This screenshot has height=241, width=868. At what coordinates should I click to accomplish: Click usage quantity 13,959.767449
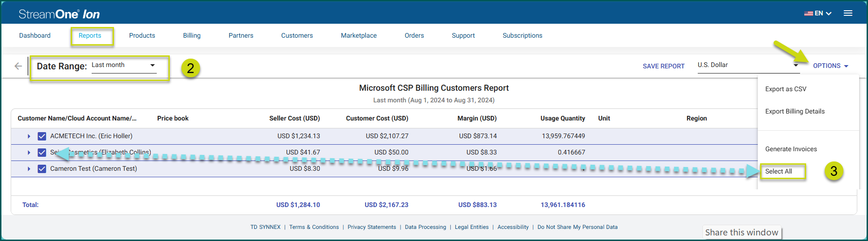coord(563,136)
